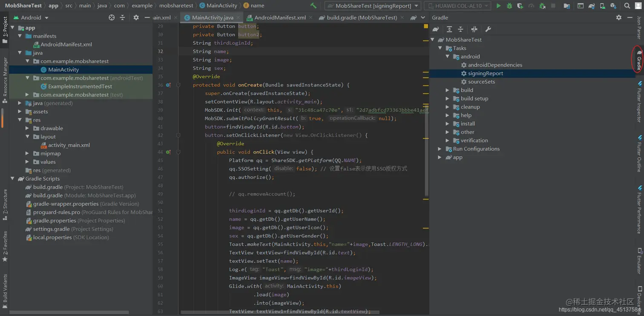The image size is (644, 316).
Task: Click the name field breadcrumb in navigation bar
Action: [x=257, y=6]
